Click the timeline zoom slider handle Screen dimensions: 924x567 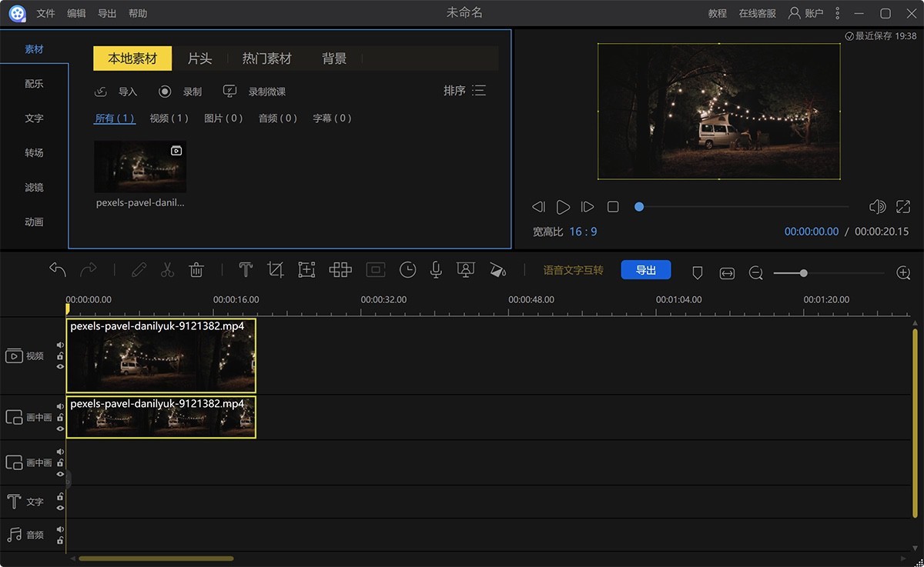[803, 273]
